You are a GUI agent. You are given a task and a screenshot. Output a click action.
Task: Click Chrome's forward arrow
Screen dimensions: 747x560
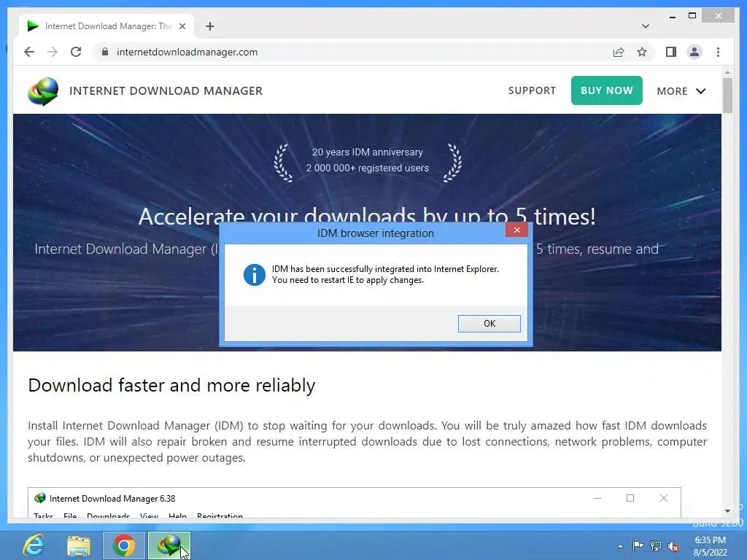tap(53, 52)
